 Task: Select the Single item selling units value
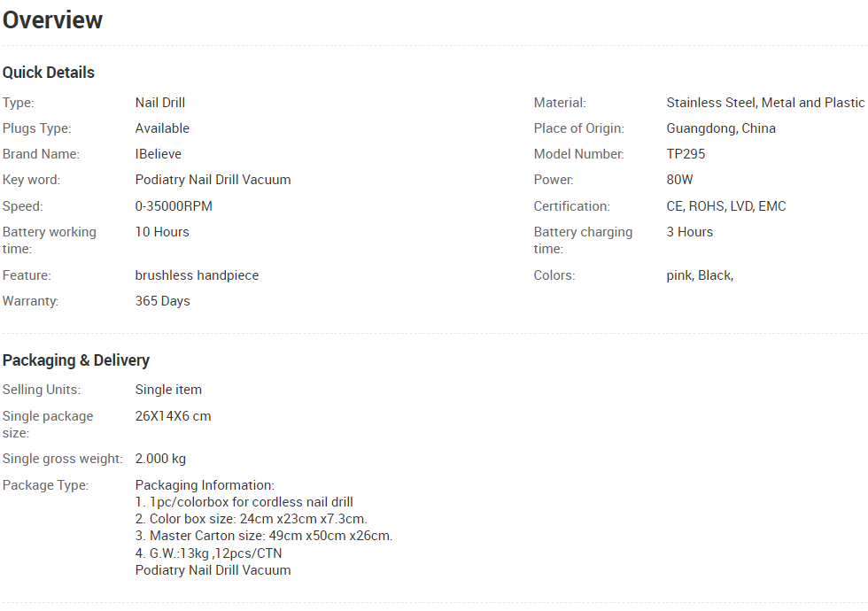click(168, 390)
